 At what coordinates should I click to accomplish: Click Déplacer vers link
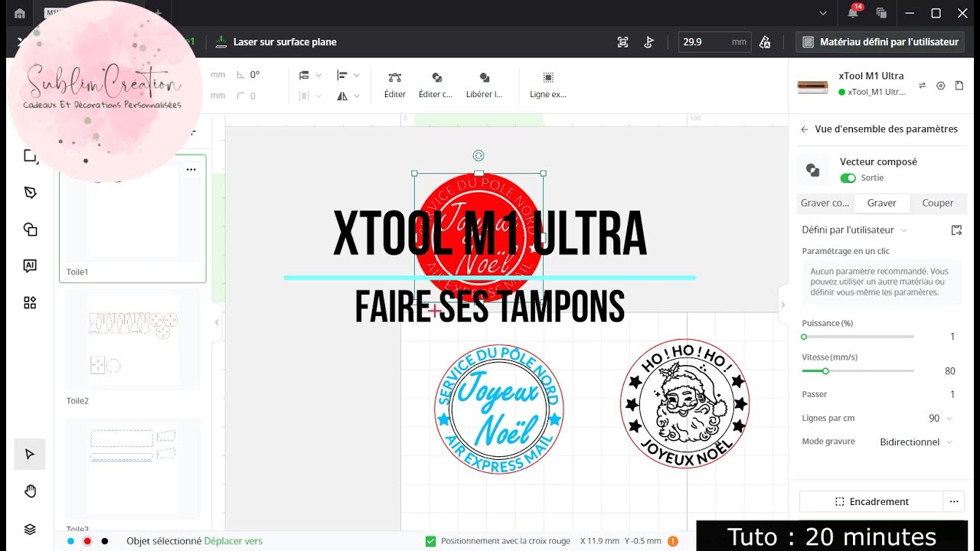(x=234, y=541)
